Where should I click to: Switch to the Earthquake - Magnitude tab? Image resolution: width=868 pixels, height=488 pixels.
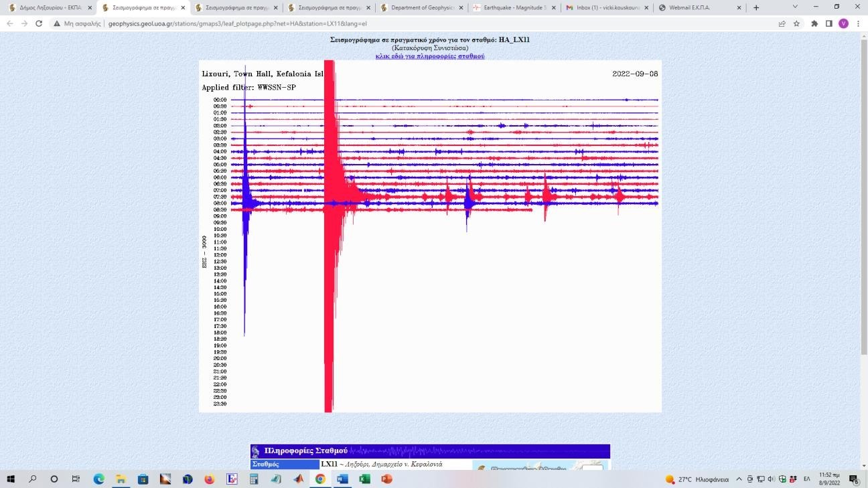[508, 7]
